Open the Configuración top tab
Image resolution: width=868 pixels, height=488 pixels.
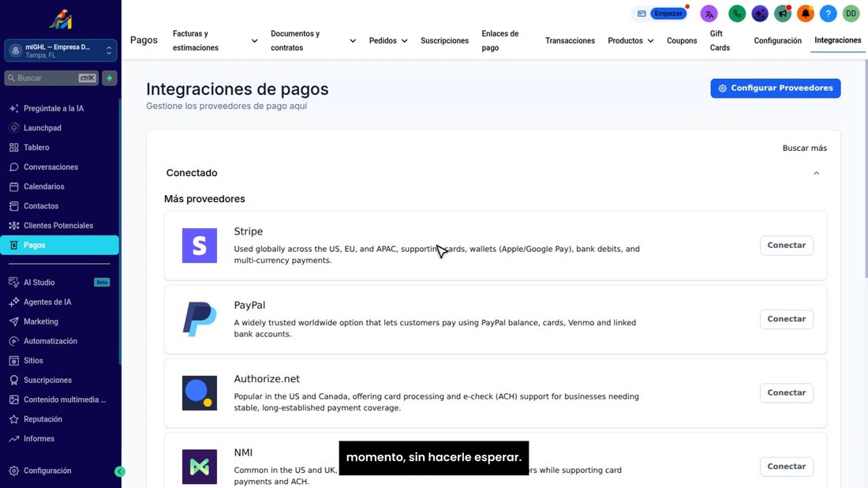[x=777, y=40]
